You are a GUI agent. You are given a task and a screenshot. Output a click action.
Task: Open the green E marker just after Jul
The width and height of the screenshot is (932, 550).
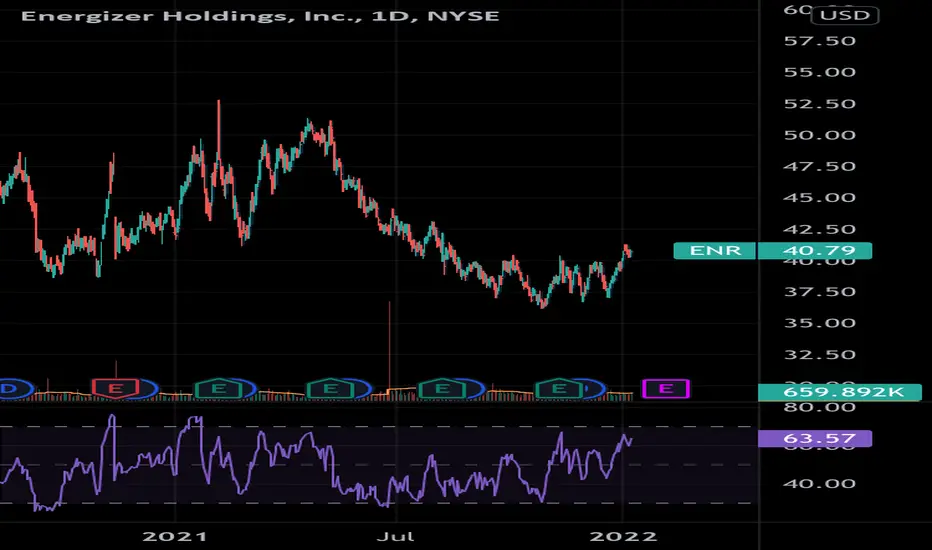[442, 389]
